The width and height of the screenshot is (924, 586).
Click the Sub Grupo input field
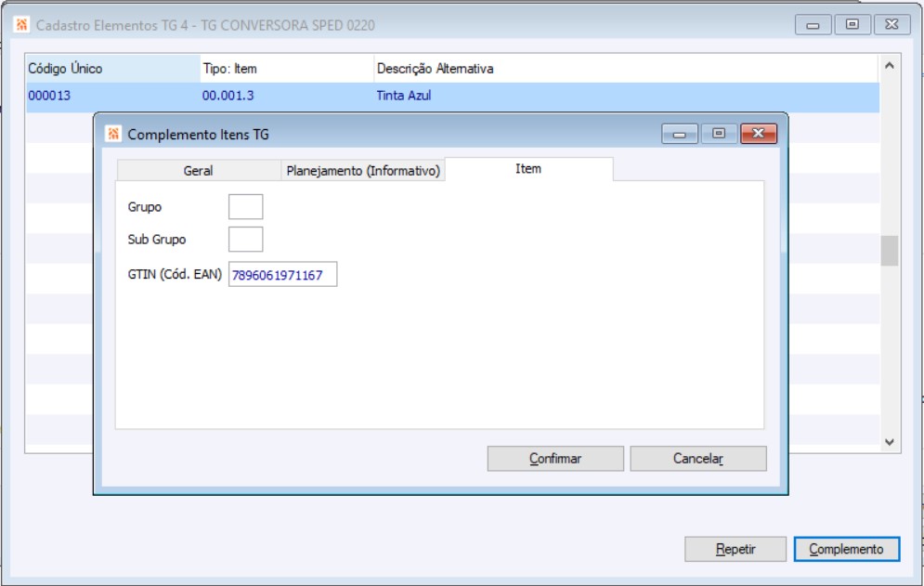tap(246, 240)
